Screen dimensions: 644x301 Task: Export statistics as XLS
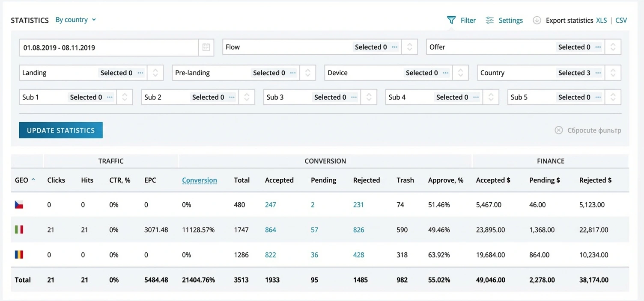click(x=601, y=20)
